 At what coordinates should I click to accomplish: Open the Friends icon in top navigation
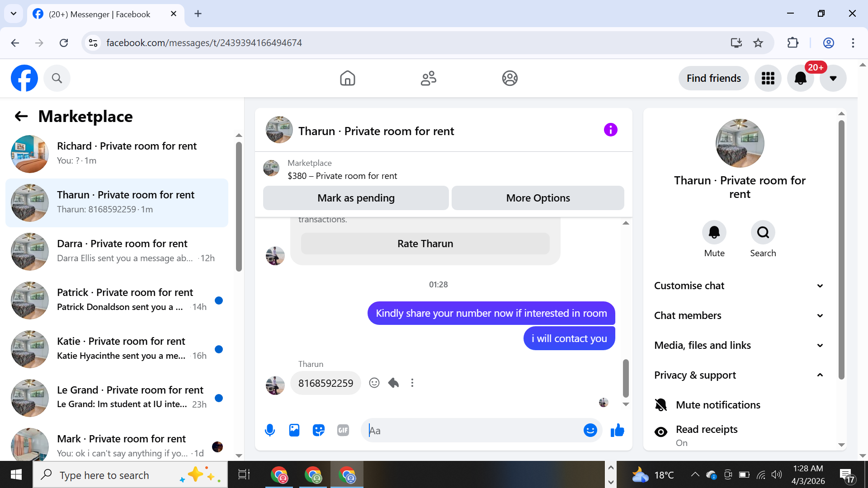(x=429, y=78)
